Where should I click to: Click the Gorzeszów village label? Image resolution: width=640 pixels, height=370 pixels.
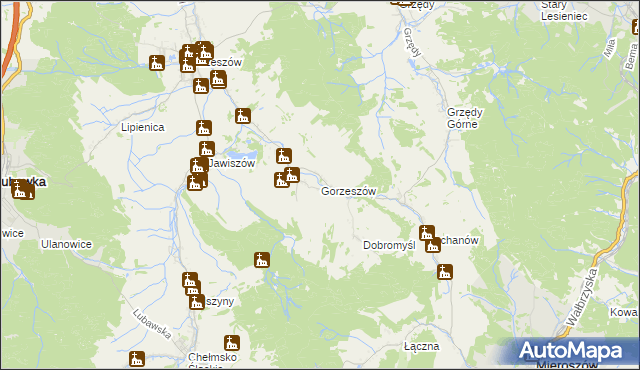(348, 191)
